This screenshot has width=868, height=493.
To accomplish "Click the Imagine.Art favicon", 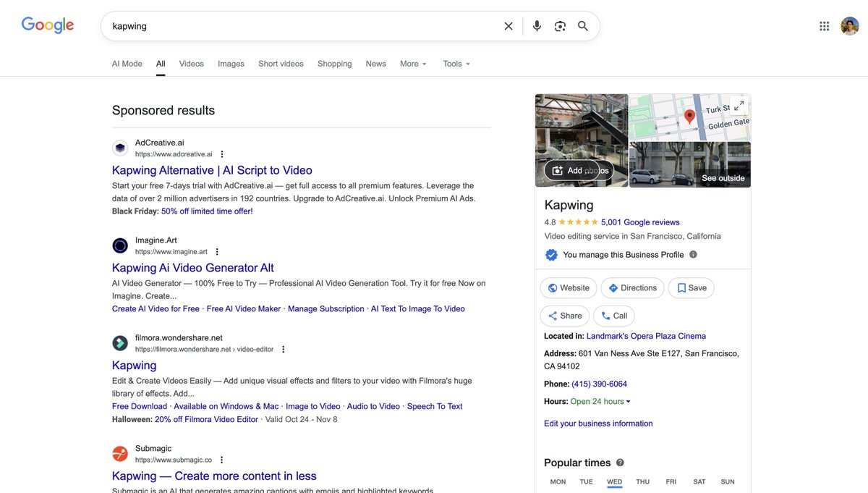I will click(x=120, y=246).
